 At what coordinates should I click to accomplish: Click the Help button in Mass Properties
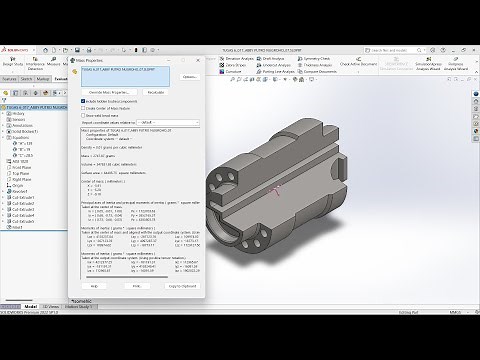94,286
